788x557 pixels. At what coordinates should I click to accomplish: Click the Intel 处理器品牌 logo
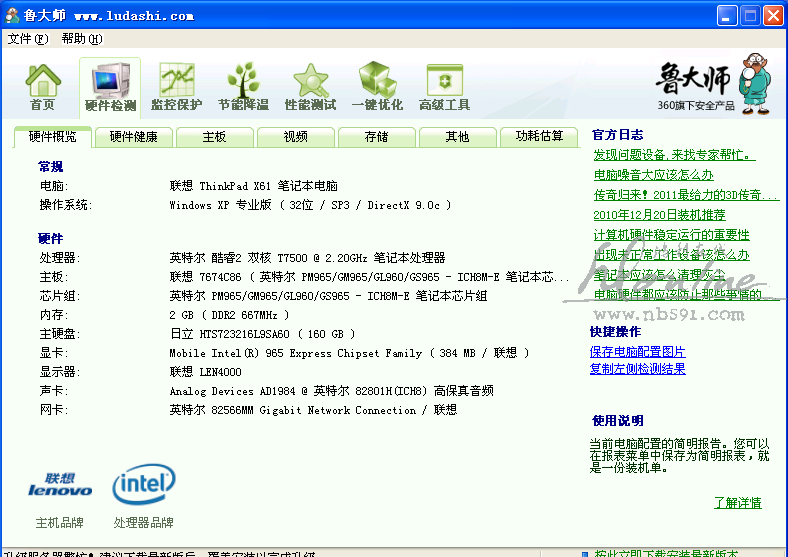pos(144,486)
